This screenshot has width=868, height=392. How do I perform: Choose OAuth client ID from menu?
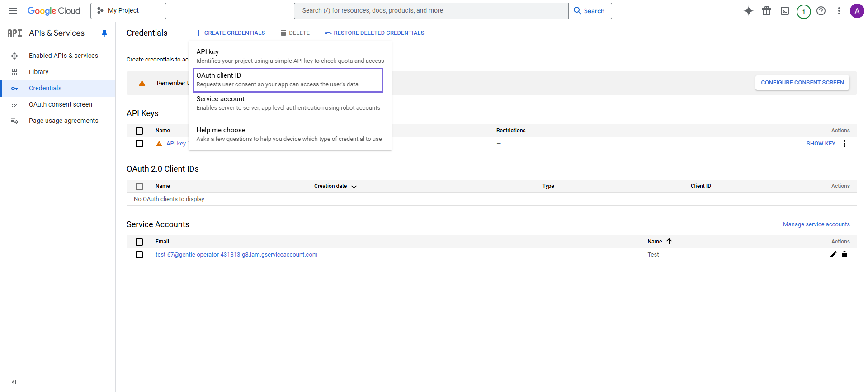pos(288,80)
